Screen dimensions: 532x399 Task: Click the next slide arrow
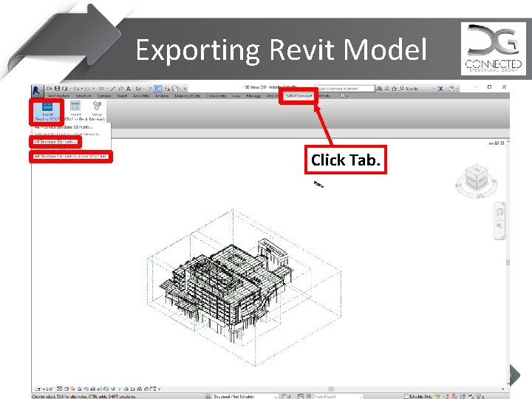(516, 375)
